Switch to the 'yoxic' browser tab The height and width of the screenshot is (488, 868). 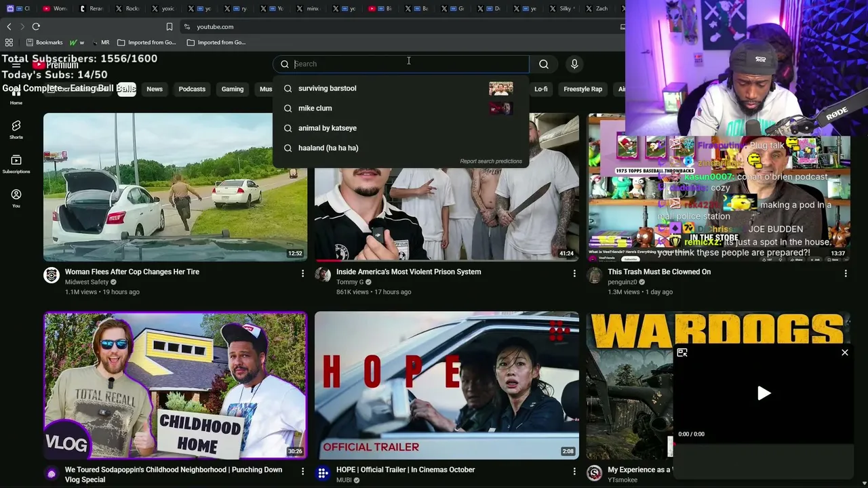pos(163,8)
